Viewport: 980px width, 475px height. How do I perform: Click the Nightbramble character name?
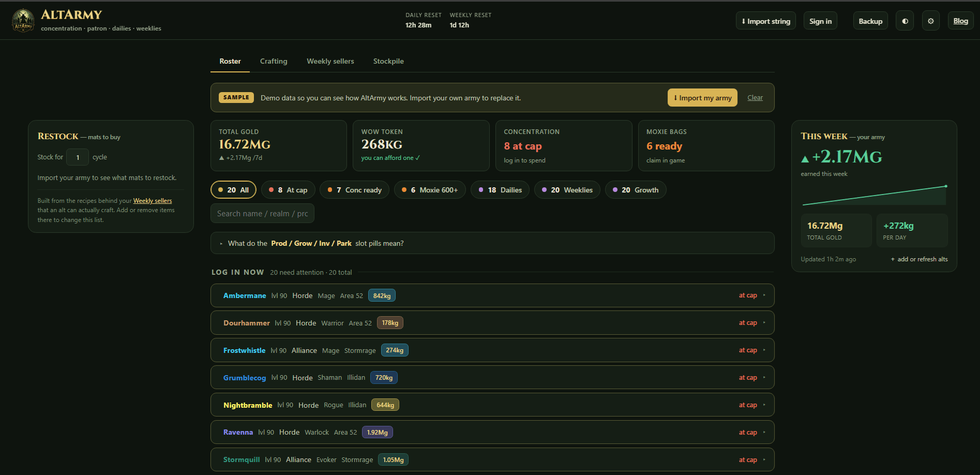tap(248, 405)
